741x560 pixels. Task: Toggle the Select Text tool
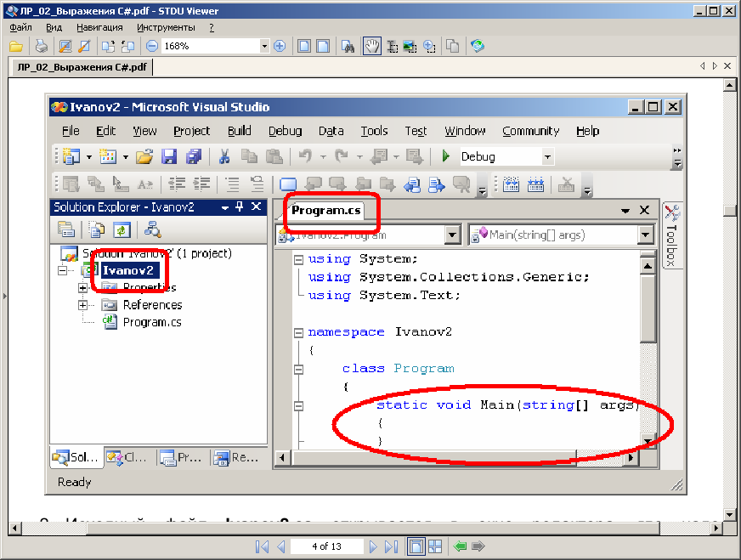click(393, 46)
